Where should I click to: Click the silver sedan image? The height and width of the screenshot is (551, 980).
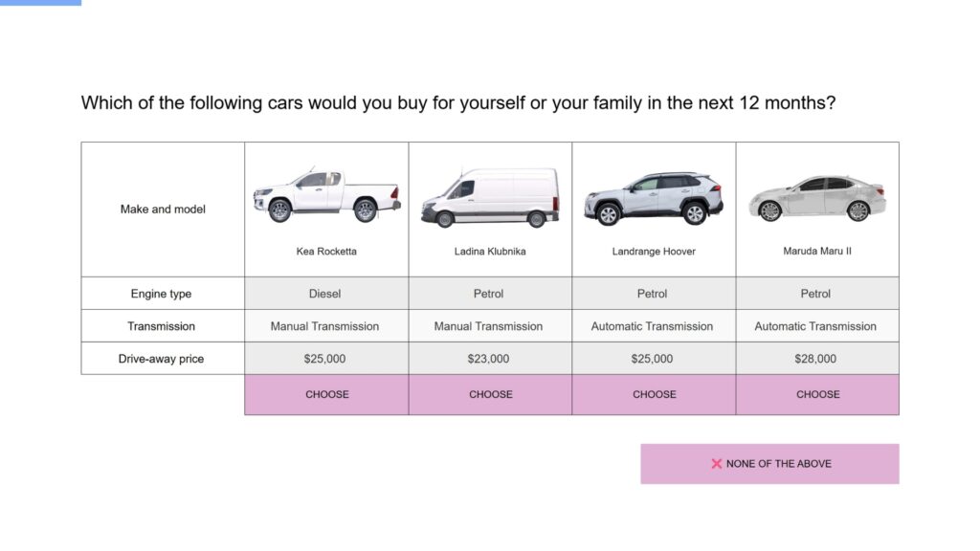pyautogui.click(x=817, y=199)
